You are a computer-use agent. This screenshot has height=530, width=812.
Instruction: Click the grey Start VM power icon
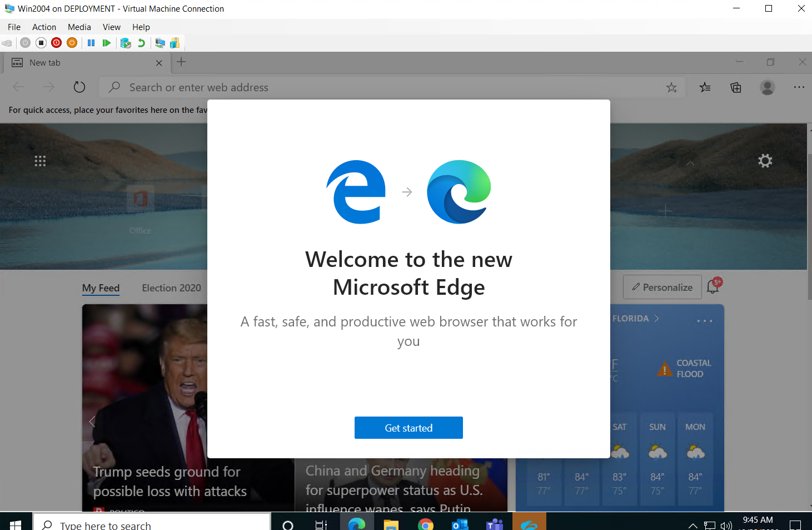[25, 43]
